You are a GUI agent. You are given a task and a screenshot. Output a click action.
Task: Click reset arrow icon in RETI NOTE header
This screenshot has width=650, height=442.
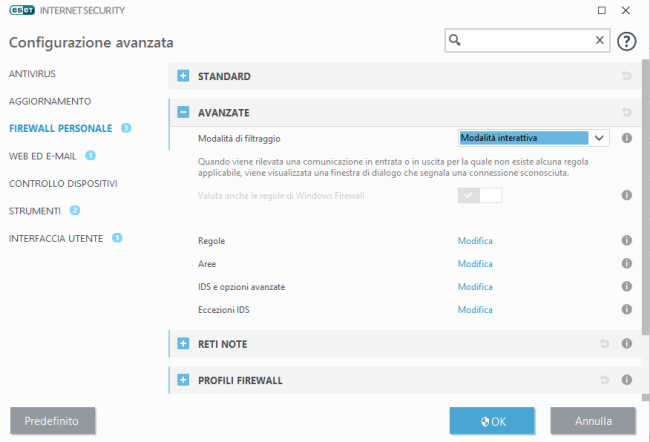tap(604, 344)
